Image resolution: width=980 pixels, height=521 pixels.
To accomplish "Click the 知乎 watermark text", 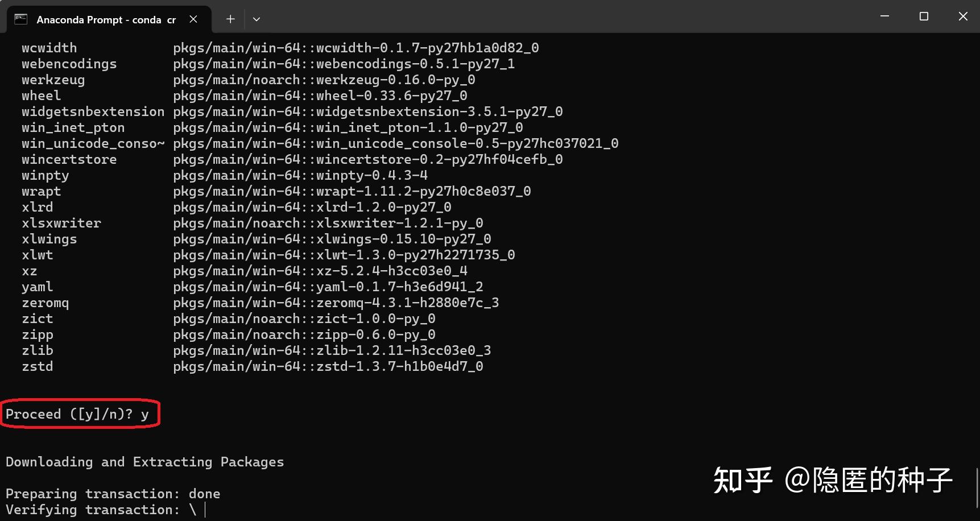I will (742, 479).
